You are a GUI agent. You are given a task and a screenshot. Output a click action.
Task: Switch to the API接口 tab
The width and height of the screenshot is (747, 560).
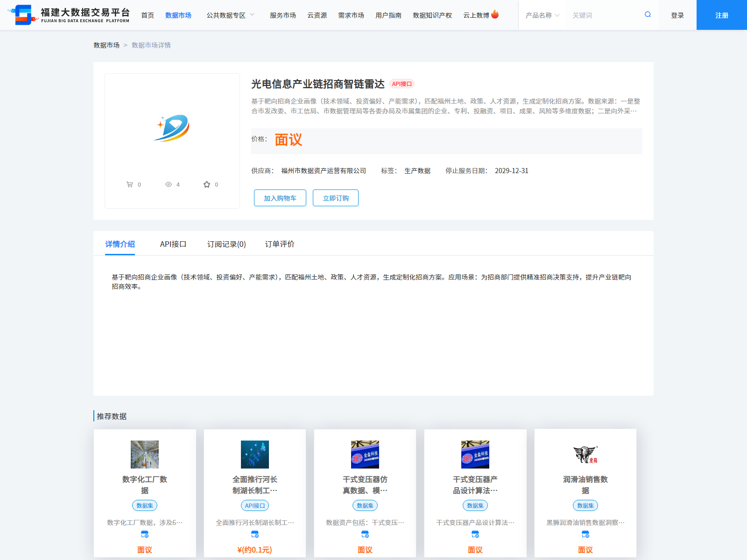click(x=173, y=244)
